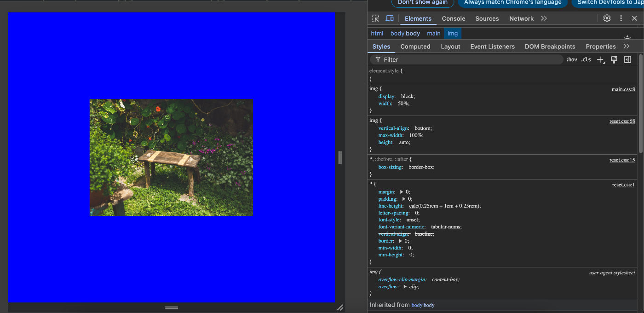Open the reset.css:68 source link
Image resolution: width=644 pixels, height=313 pixels.
point(622,121)
